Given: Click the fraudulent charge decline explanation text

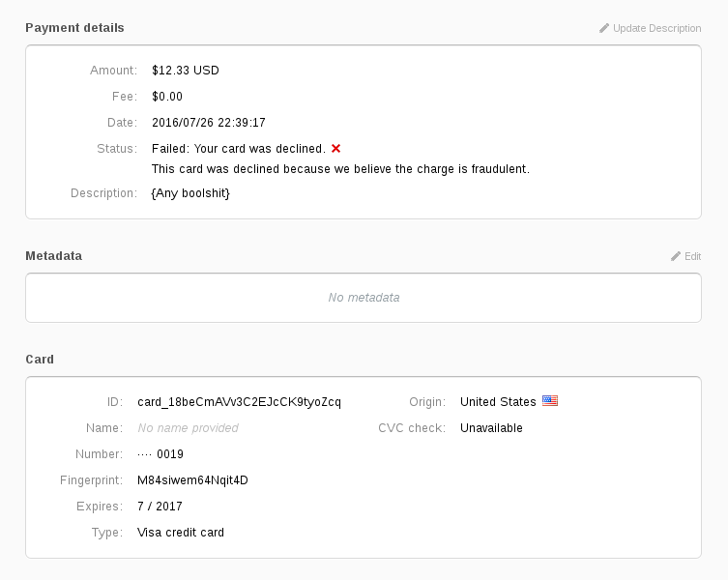Looking at the screenshot, I should click(x=340, y=169).
